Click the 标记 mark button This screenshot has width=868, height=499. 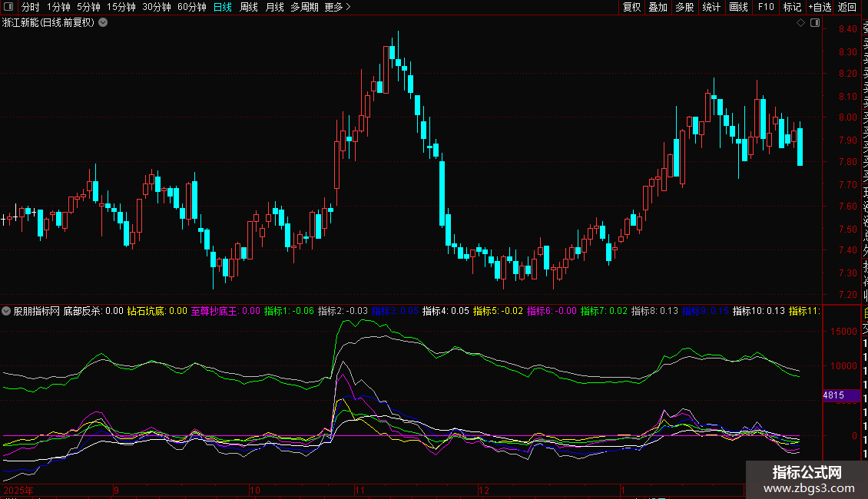point(791,8)
